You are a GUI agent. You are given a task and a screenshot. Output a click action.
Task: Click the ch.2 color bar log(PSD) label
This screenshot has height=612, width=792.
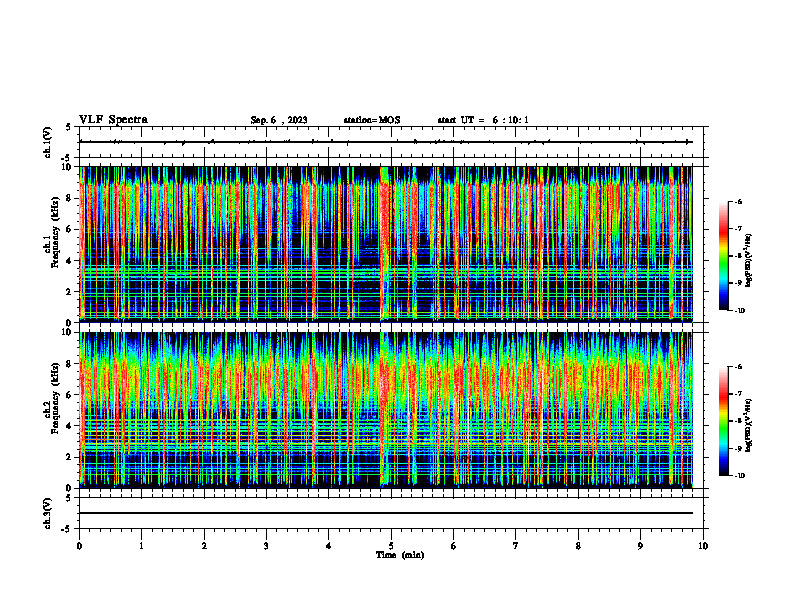[x=749, y=425]
